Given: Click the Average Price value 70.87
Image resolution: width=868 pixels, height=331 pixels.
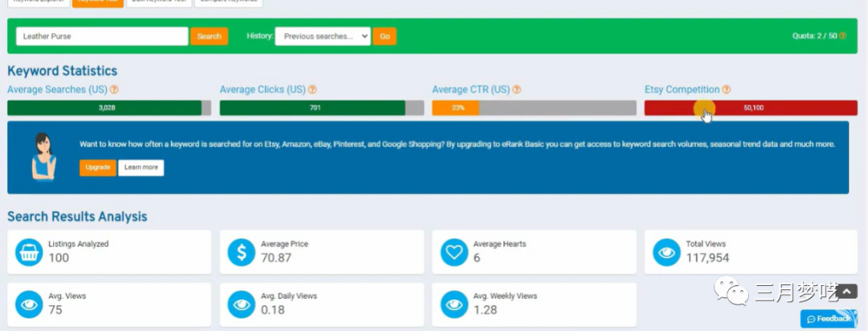Looking at the screenshot, I should click(276, 258).
